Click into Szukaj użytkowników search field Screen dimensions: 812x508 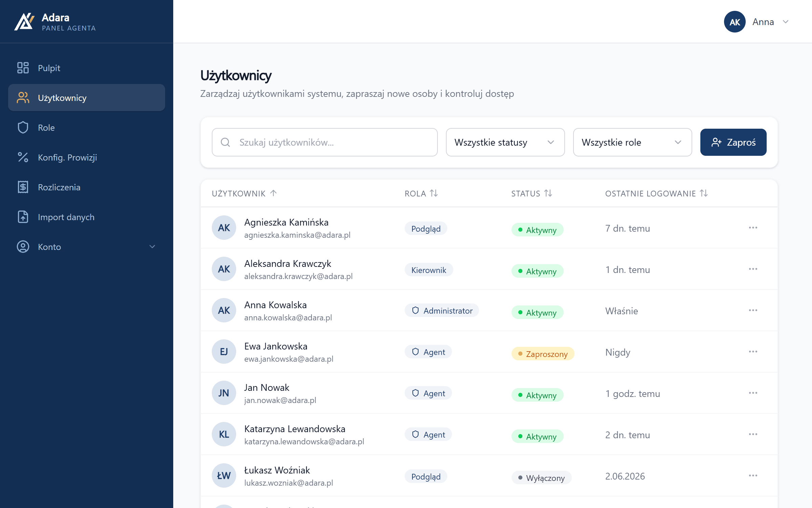click(x=325, y=142)
